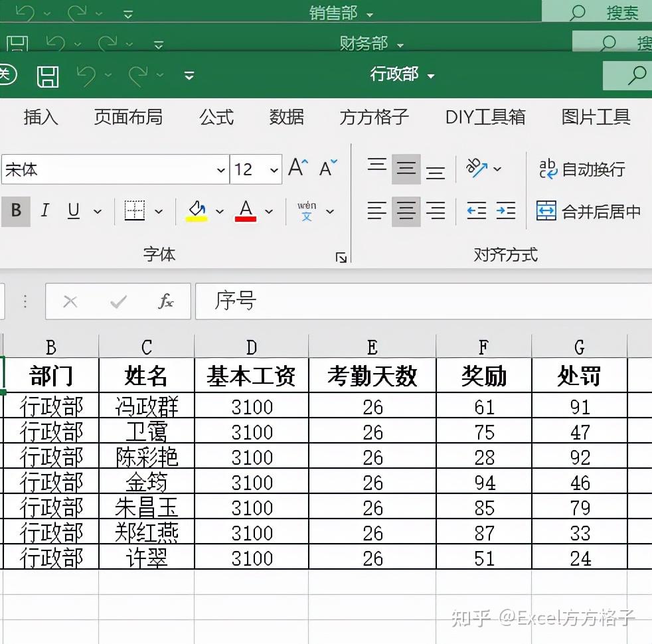Click the Increase Indent icon
652x644 pixels.
pyautogui.click(x=506, y=210)
